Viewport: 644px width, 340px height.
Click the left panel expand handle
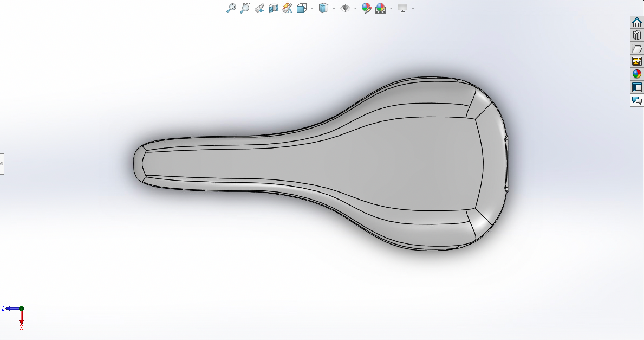click(2, 164)
